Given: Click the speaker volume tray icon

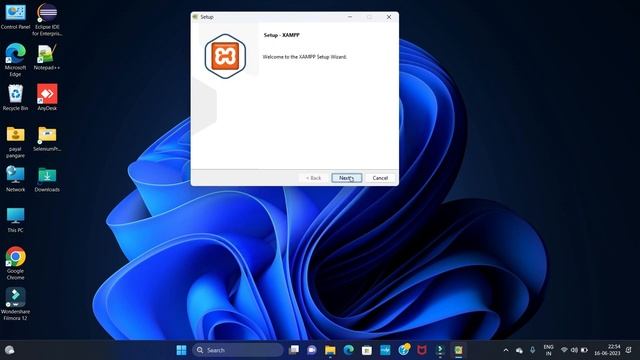Looking at the screenshot, I should click(574, 350).
